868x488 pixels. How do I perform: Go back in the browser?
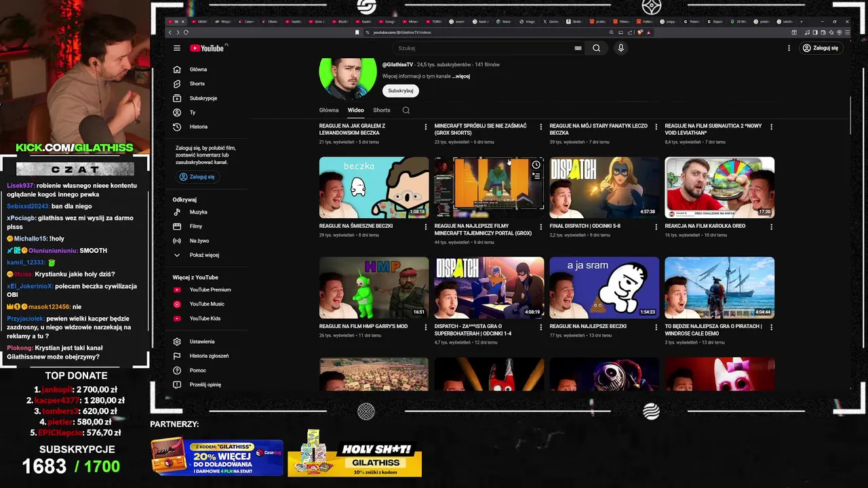[170, 32]
